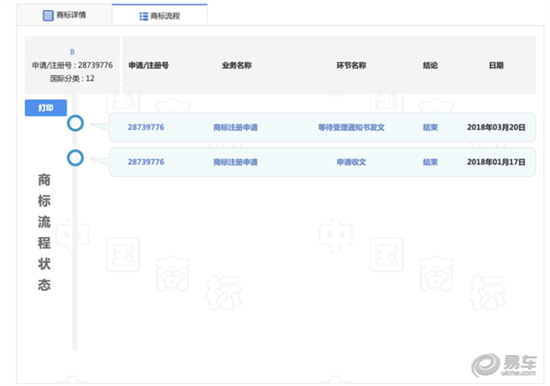Click the 申请/注册号 column header
550x386 pixels.
pos(148,65)
